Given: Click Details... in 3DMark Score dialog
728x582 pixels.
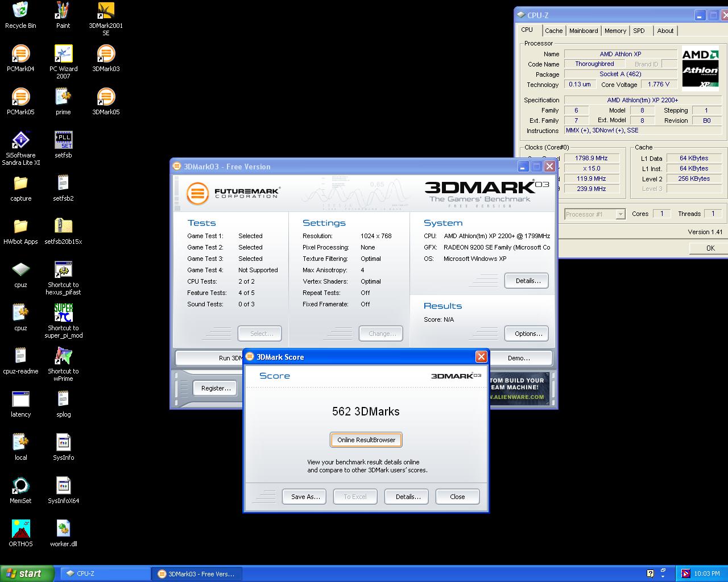Looking at the screenshot, I should (x=407, y=497).
